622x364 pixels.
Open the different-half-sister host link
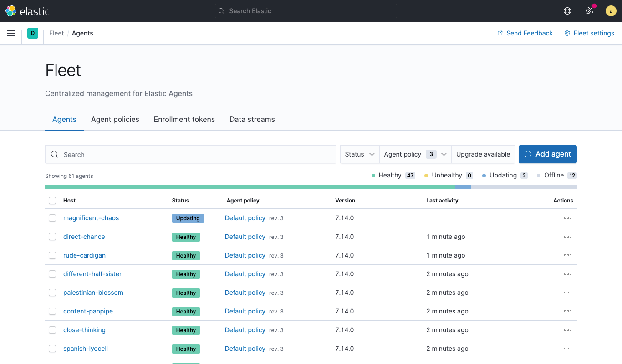tap(92, 274)
